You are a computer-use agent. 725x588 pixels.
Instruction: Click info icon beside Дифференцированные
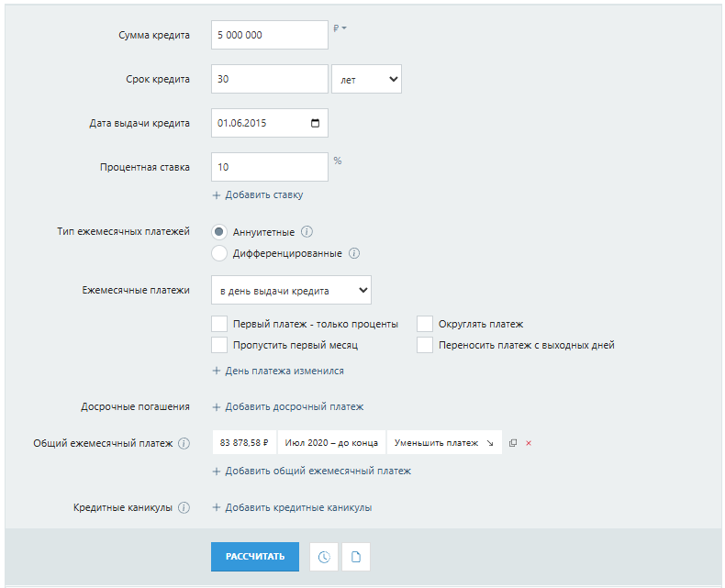point(354,253)
